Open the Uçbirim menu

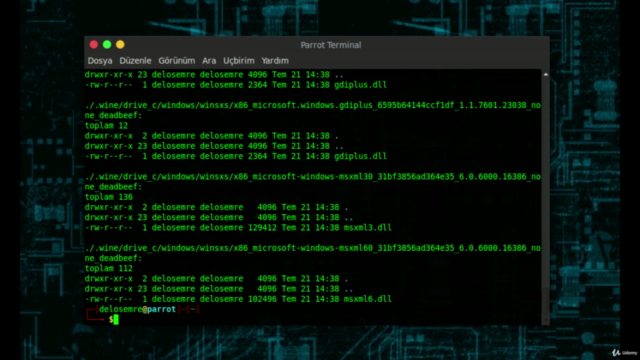[x=239, y=61]
